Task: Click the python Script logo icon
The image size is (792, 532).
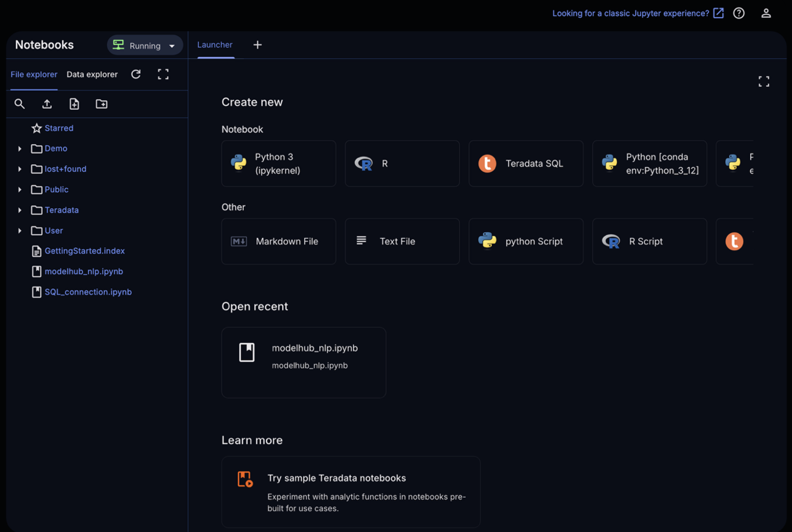Action: (x=487, y=241)
